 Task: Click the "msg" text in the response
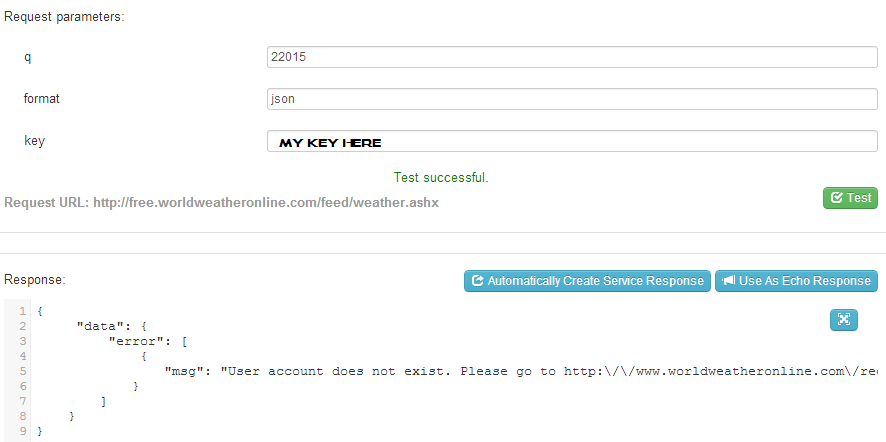(184, 371)
